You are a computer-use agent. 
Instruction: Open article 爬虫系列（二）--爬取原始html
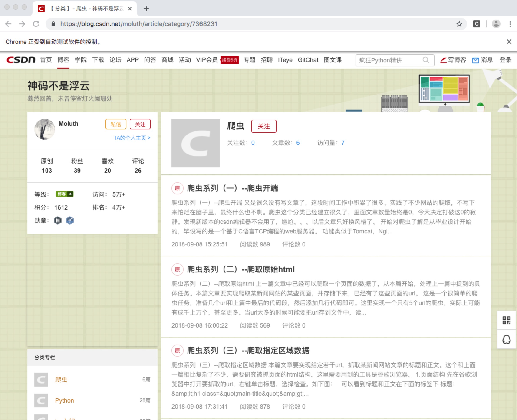point(240,269)
